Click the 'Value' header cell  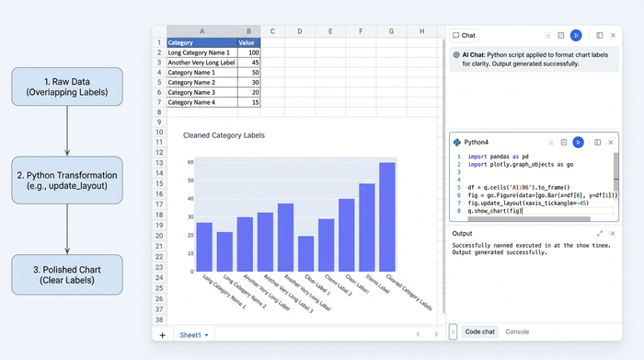click(249, 42)
